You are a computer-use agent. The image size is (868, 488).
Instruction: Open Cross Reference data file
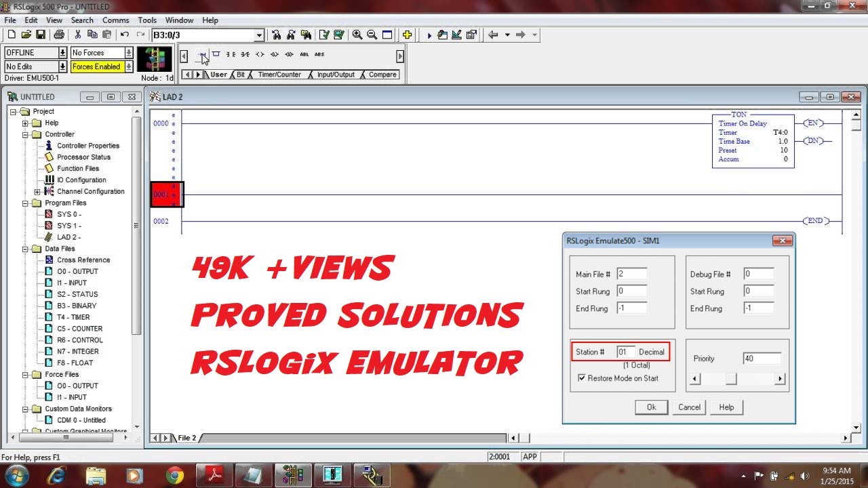coord(83,260)
